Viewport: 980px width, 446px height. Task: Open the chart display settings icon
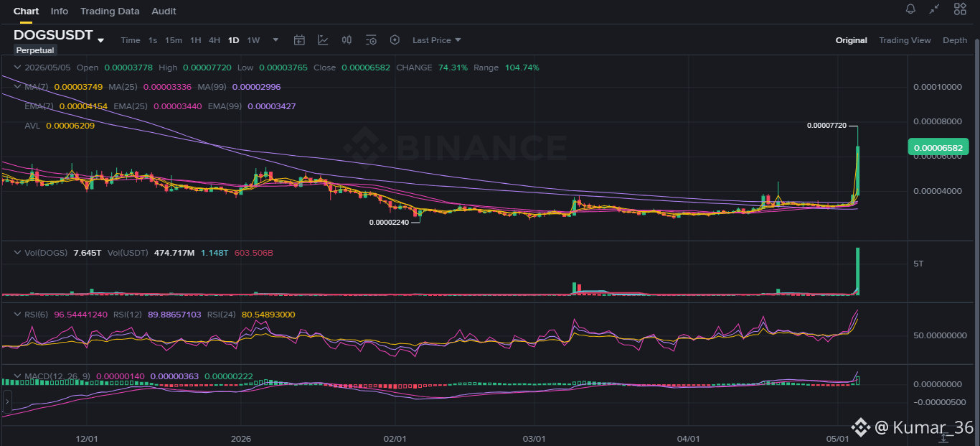371,40
